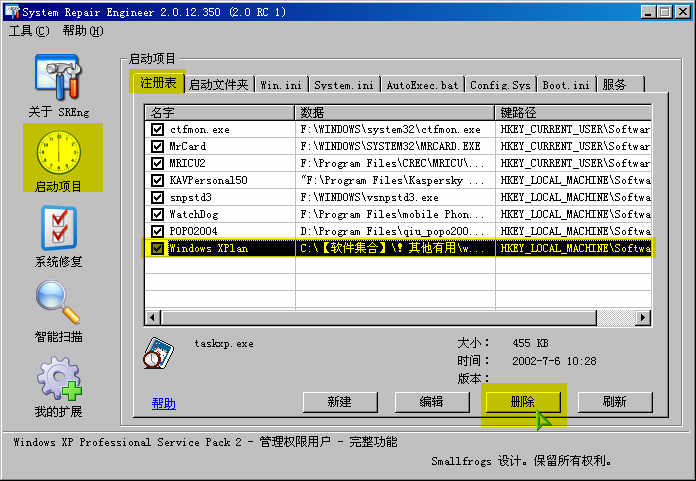696x481 pixels.
Task: Select the 启动项目 clock icon
Action: pyautogui.click(x=56, y=151)
